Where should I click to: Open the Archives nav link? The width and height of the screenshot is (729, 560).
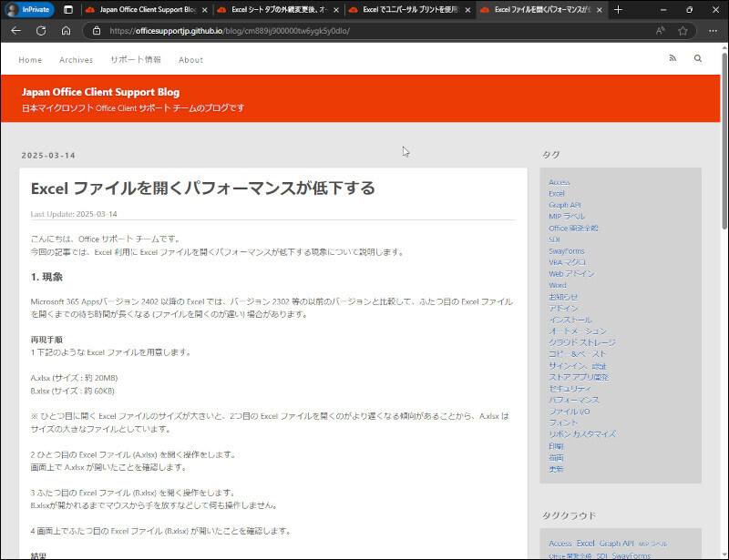77,60
